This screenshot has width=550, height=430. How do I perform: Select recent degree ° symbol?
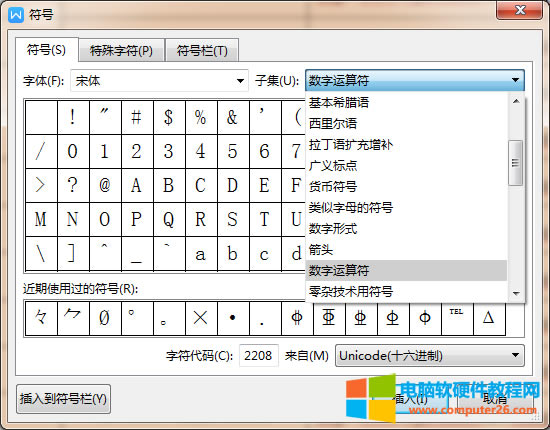(x=137, y=318)
